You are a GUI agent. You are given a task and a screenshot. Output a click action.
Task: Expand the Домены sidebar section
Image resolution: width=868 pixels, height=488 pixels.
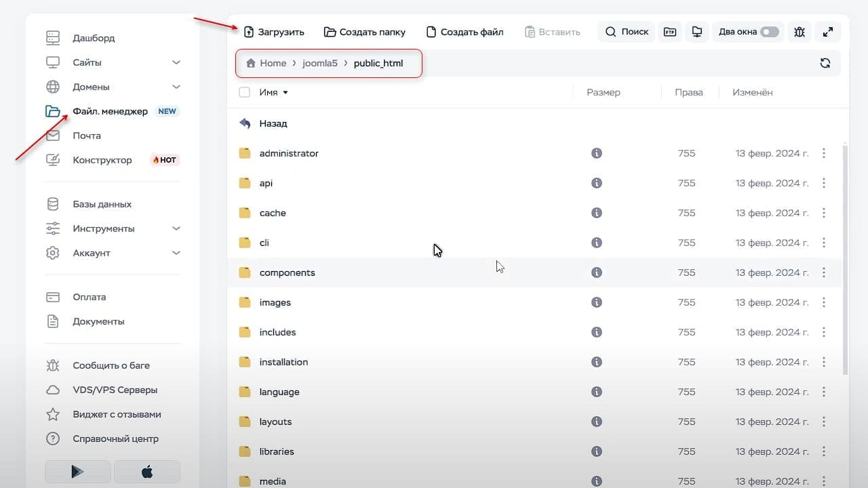pos(176,87)
